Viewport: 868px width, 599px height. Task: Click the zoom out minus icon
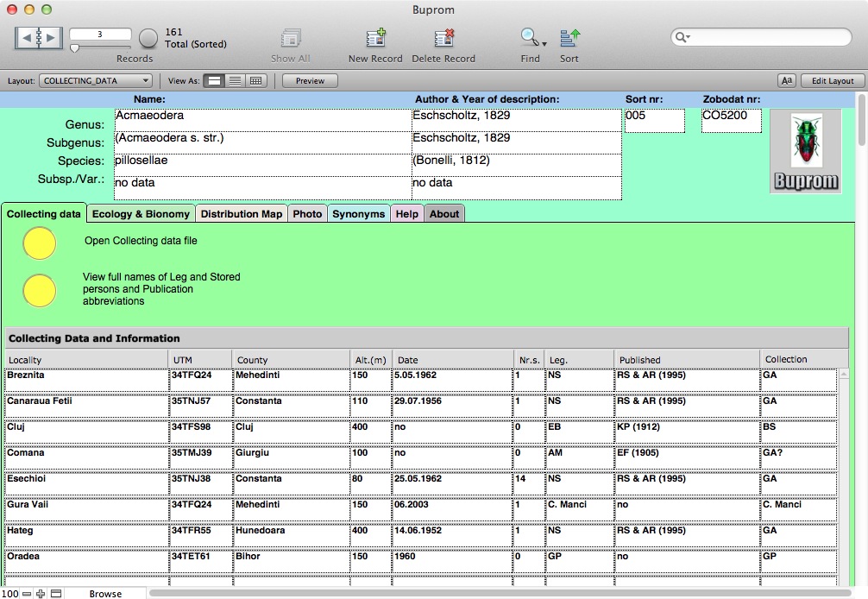[x=27, y=594]
